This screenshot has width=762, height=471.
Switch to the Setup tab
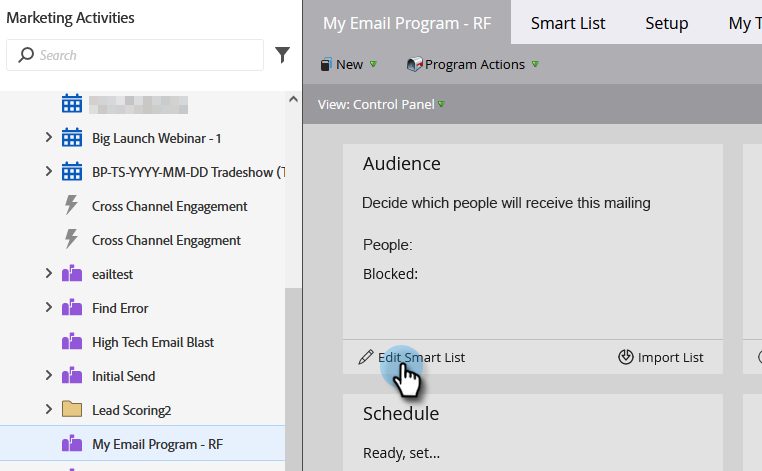click(666, 23)
